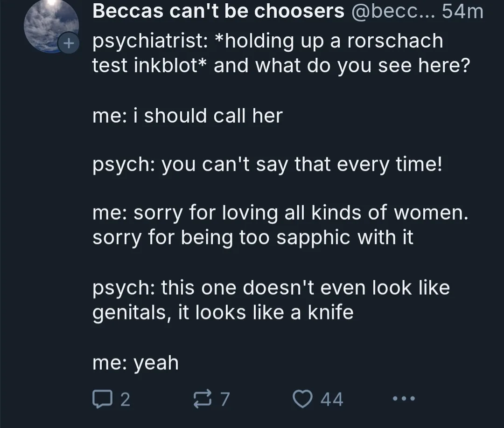This screenshot has width=504, height=428.
Task: Open the cloudy sky profile avatar
Action: coord(51,26)
